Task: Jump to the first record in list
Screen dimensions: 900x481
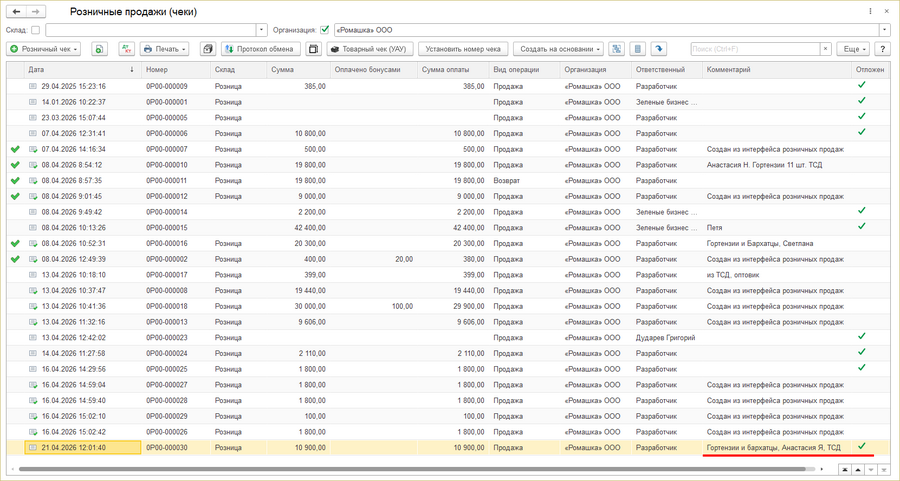Action: click(x=846, y=468)
